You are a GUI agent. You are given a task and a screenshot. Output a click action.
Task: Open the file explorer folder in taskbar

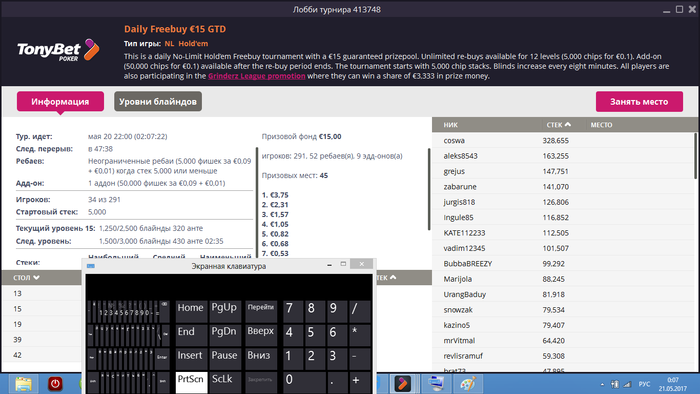point(23,384)
